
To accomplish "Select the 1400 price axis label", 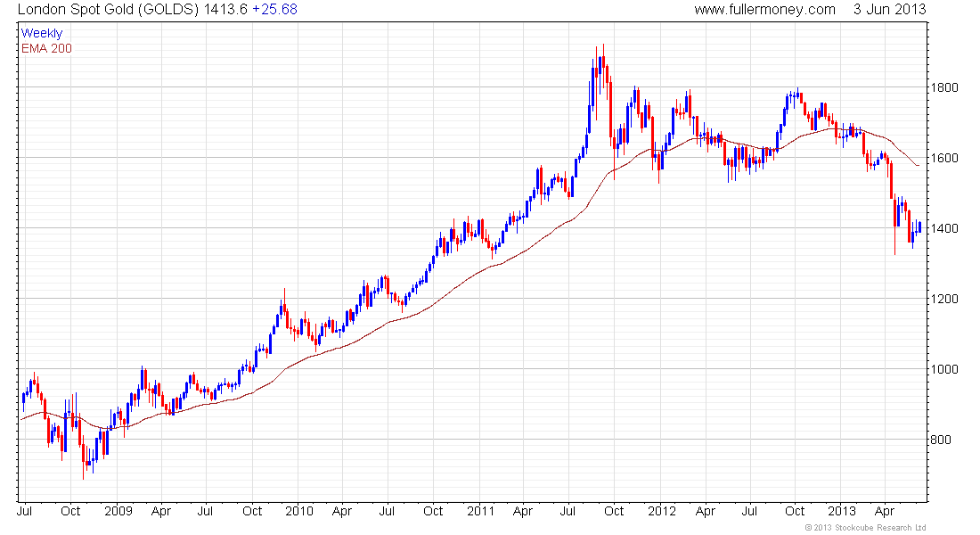I will [943, 228].
